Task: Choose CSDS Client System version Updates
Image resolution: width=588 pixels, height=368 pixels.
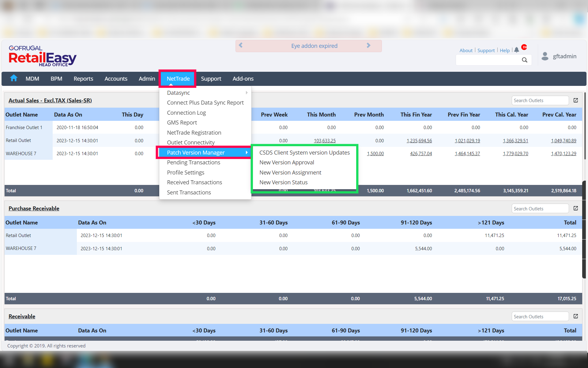Action: click(304, 152)
